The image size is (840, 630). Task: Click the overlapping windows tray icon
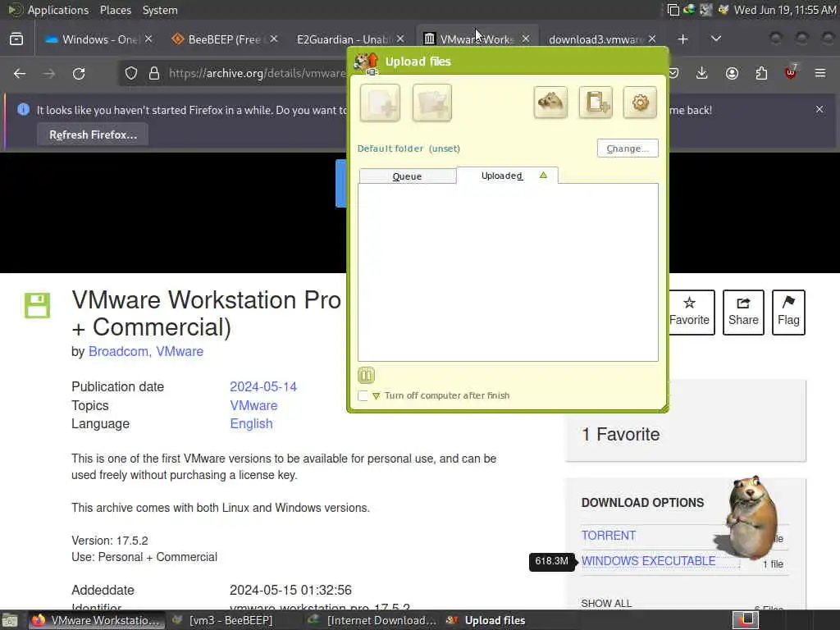(x=673, y=10)
